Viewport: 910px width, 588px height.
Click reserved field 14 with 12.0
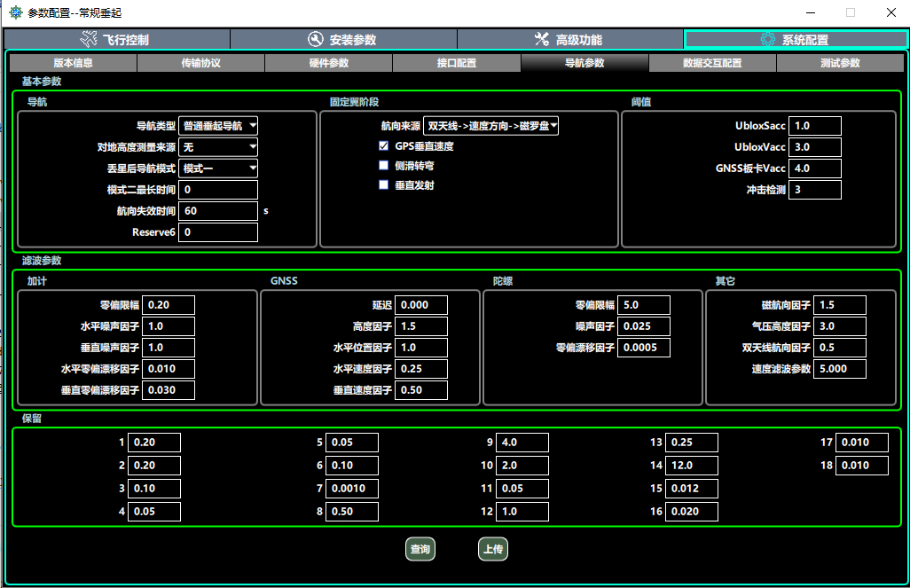click(x=692, y=465)
